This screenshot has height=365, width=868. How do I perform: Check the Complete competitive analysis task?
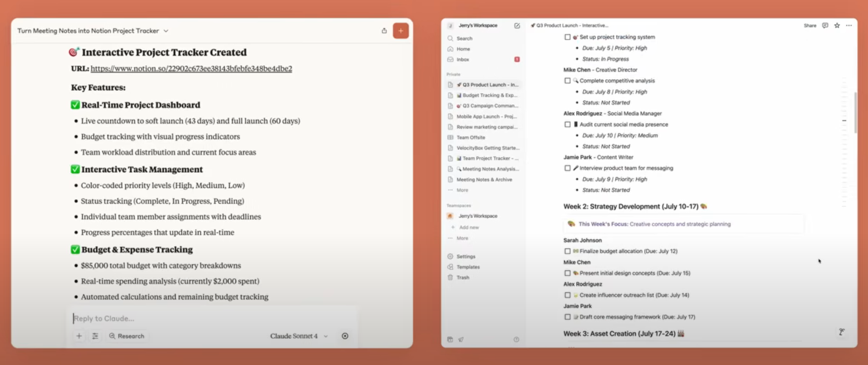click(567, 81)
